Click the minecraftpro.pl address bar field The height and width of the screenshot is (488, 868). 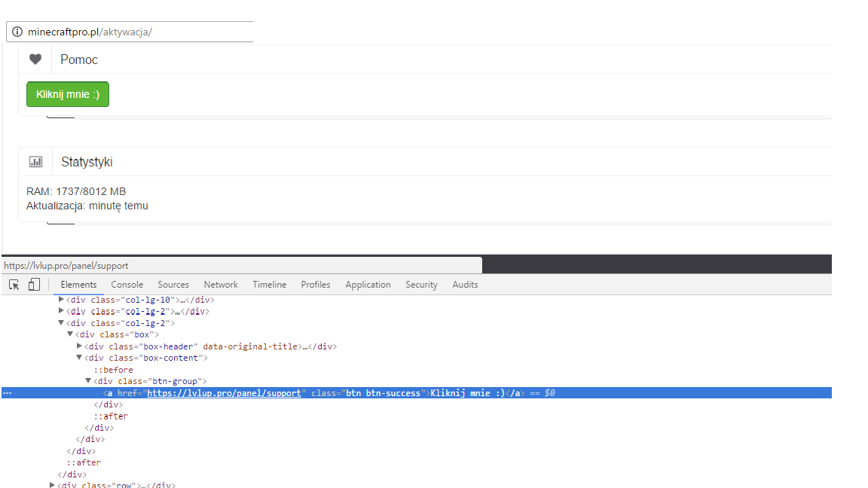point(136,32)
